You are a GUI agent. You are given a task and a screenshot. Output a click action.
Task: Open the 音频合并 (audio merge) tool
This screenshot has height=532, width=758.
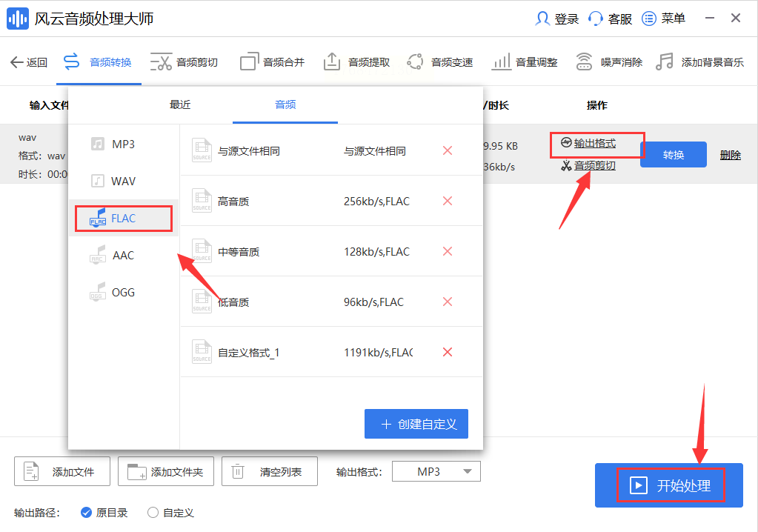[x=272, y=62]
